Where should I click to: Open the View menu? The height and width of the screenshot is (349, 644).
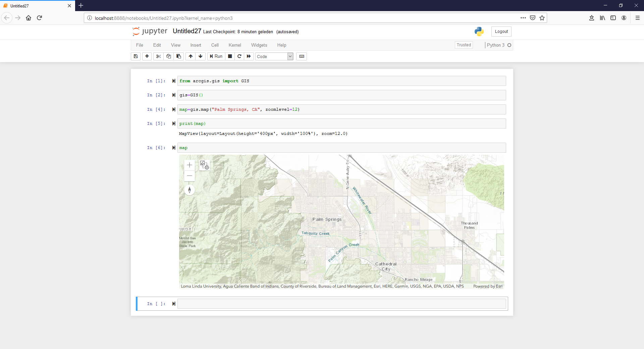(176, 45)
